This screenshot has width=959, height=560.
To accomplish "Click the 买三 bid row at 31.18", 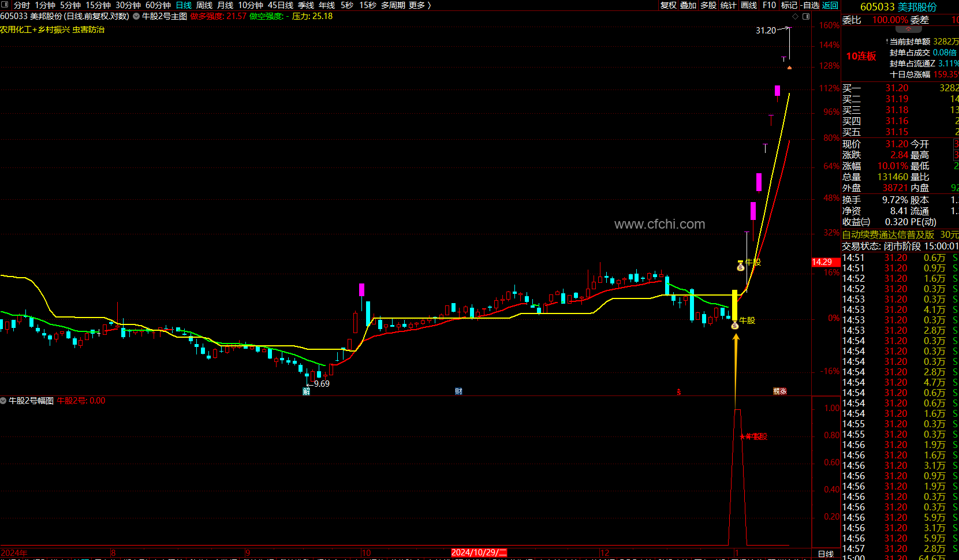I will coord(900,110).
